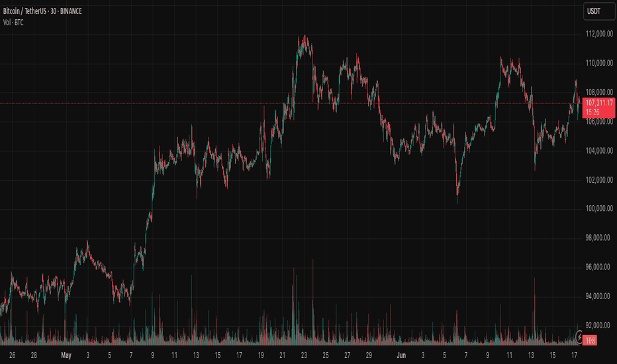
Task: Click the 28 date on time axis
Action: 34,355
